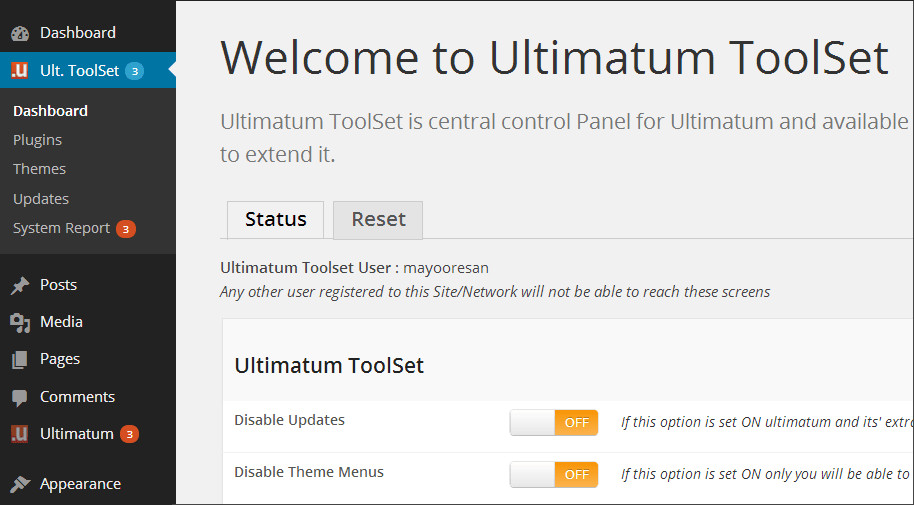Toggle the Disable Updates switch

point(554,423)
